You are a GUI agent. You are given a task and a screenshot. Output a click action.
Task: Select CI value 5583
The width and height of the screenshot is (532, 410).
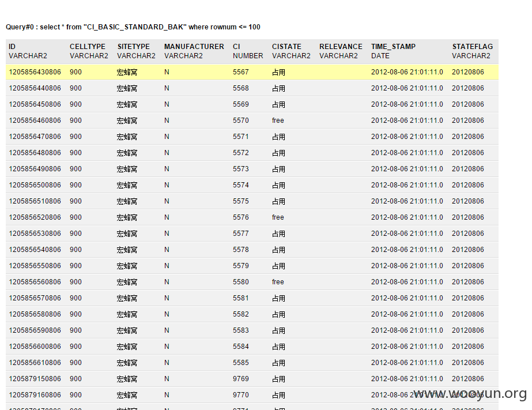coord(241,330)
